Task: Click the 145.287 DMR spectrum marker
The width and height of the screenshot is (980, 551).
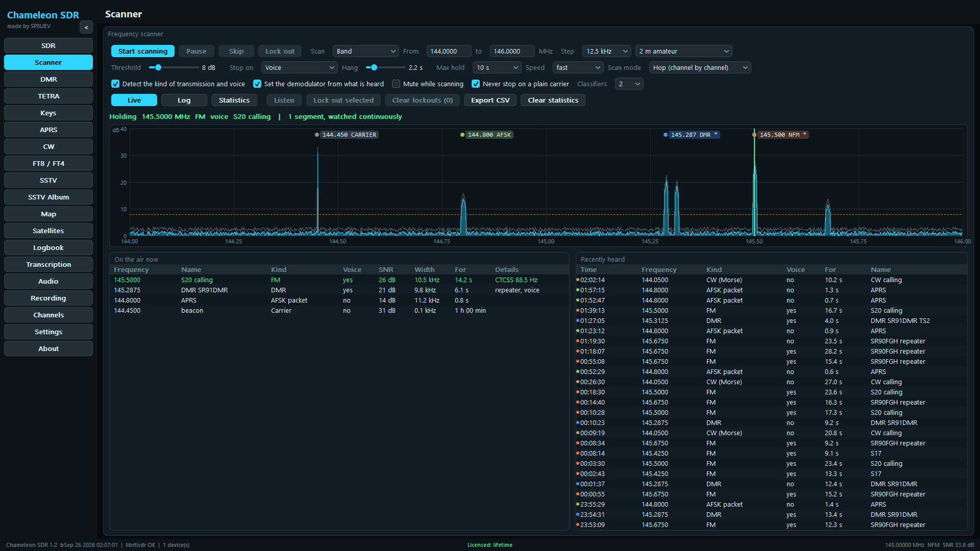Action: click(694, 135)
